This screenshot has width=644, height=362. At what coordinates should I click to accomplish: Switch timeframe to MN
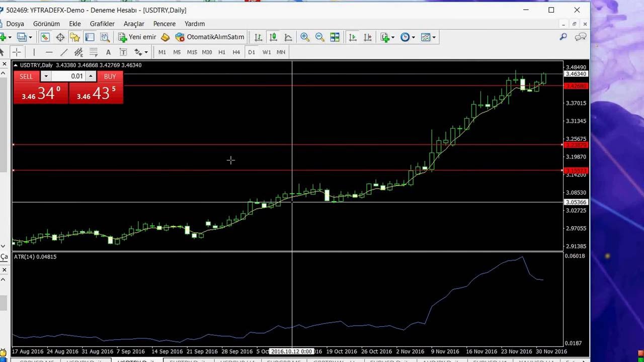coord(281,52)
